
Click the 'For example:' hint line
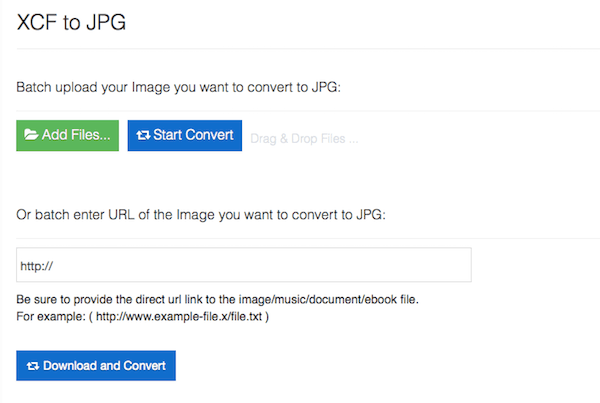click(x=142, y=317)
